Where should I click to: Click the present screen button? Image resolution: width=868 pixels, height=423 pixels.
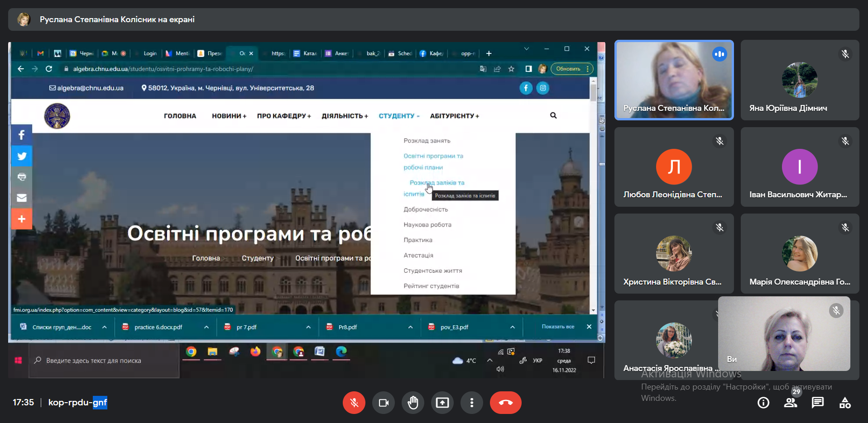pos(442,403)
